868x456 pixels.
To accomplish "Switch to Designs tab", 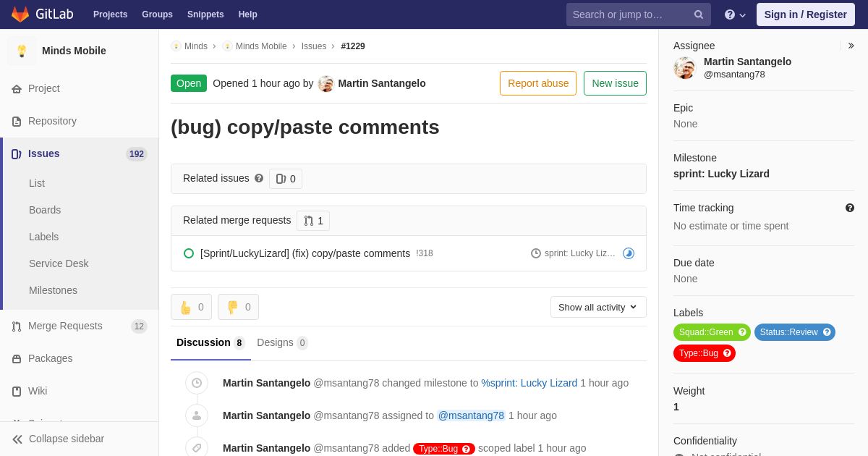I will click(282, 343).
